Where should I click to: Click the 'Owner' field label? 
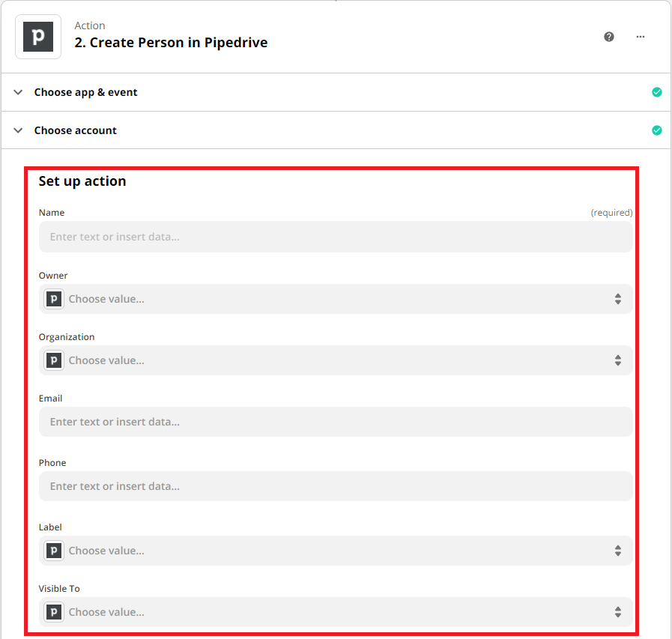coord(53,275)
